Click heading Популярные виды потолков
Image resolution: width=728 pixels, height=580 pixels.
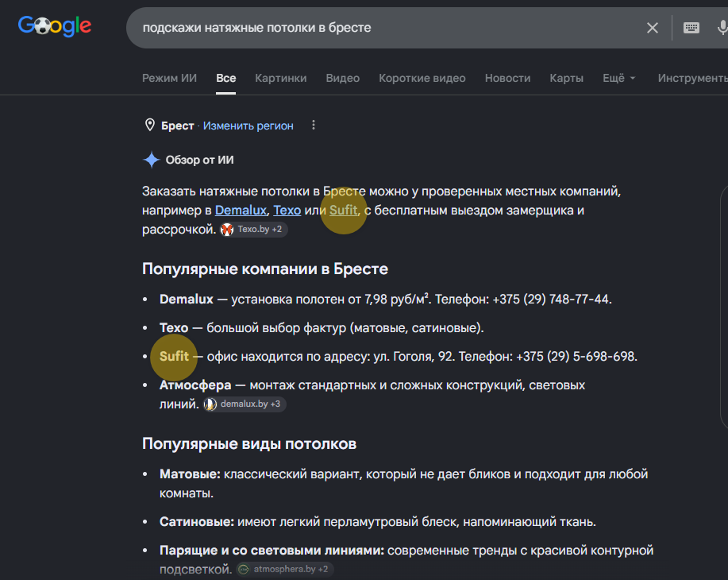click(249, 444)
